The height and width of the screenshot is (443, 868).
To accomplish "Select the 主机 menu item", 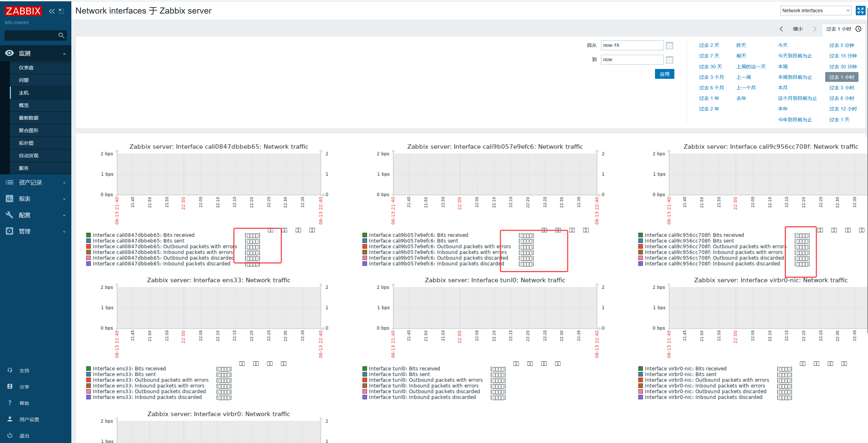I will tap(24, 93).
